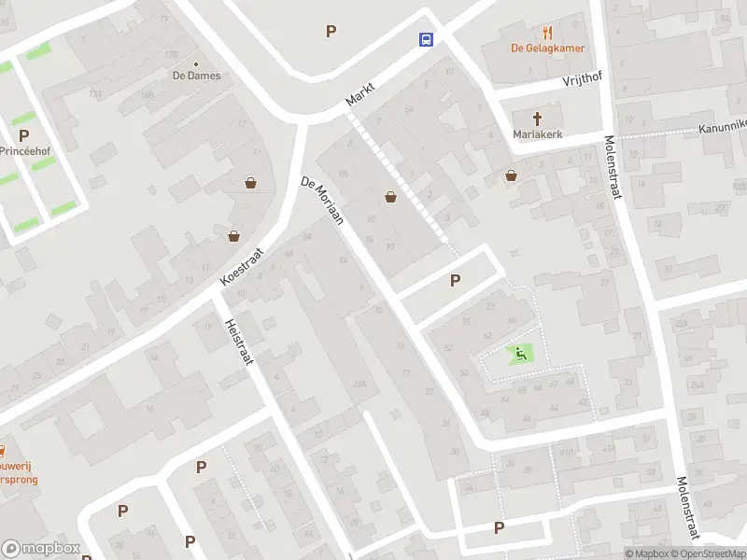Image resolution: width=747 pixels, height=560 pixels.
Task: Click the shop basket icon beside Mariakerk
Action: (511, 175)
